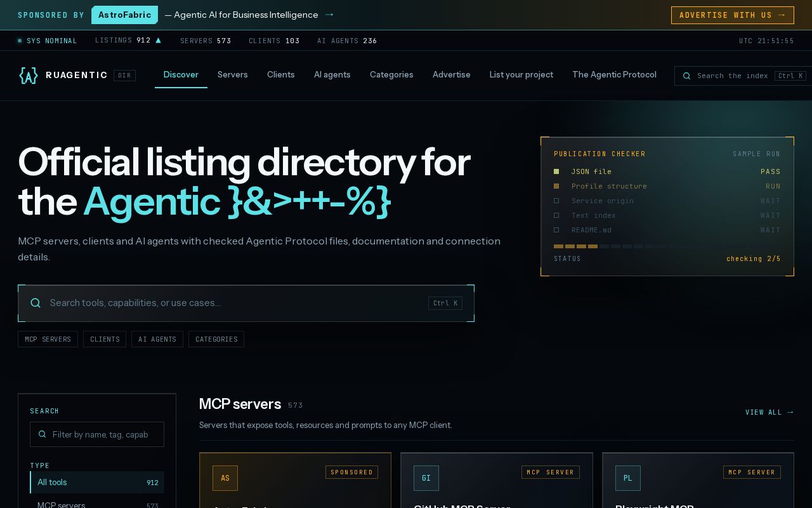Screen dimensions: 812x508
Task: Click the SYS NOMINAL status indicator
Action: pyautogui.click(x=48, y=41)
